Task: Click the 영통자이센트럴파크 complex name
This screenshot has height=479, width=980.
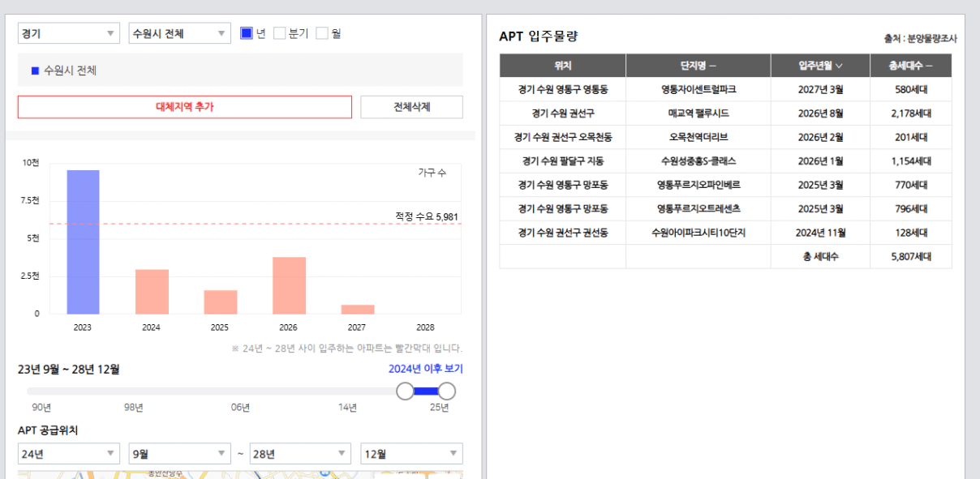Action: [698, 89]
